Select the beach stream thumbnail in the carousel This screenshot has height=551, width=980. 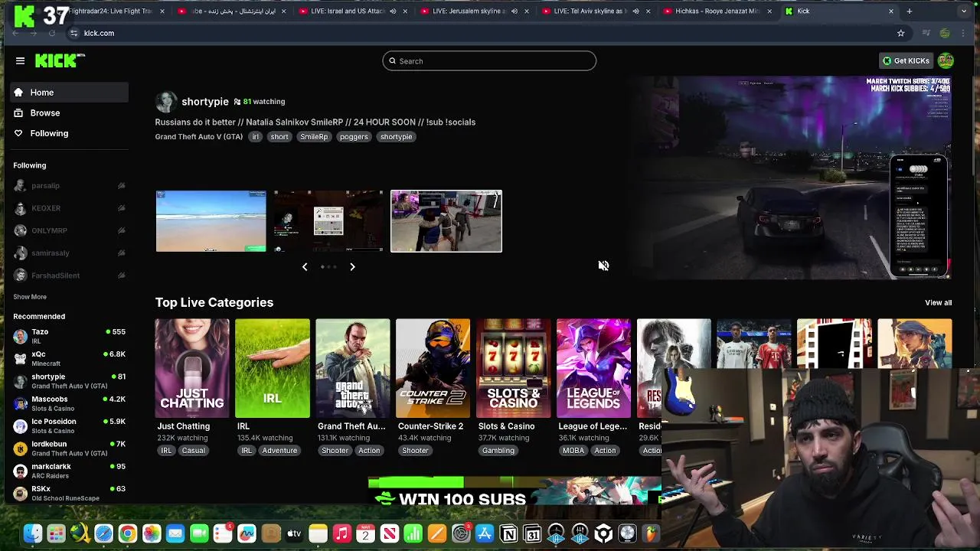[x=211, y=221]
